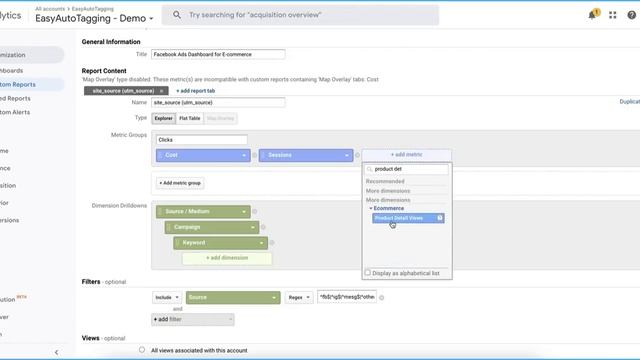Image resolution: width=640 pixels, height=360 pixels.
Task: Remove the Source / Medium dimension icon
Action: (255, 211)
